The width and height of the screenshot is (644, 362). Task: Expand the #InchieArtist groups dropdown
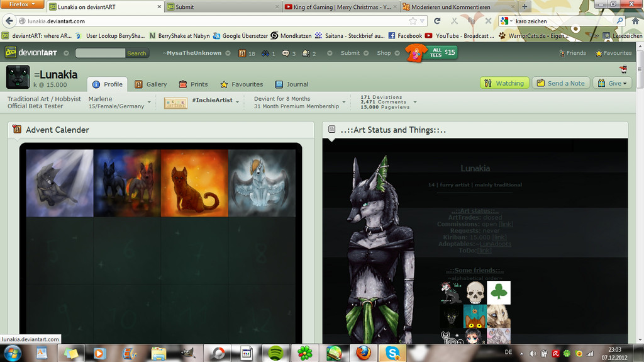click(237, 101)
